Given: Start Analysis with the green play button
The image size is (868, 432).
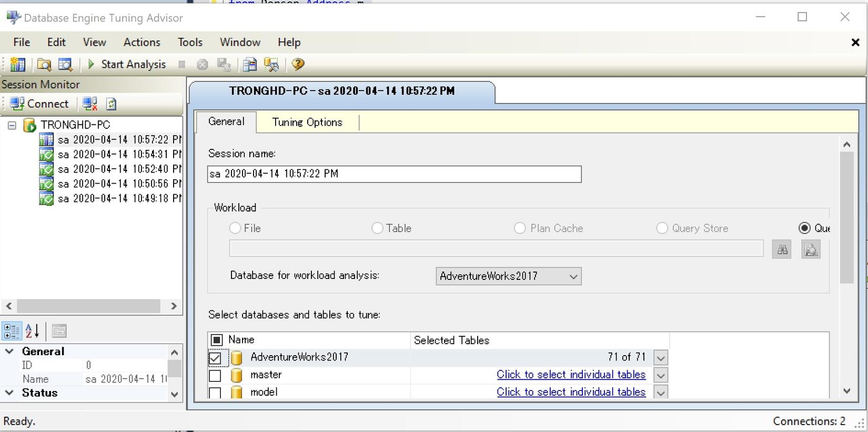Looking at the screenshot, I should click(x=127, y=64).
